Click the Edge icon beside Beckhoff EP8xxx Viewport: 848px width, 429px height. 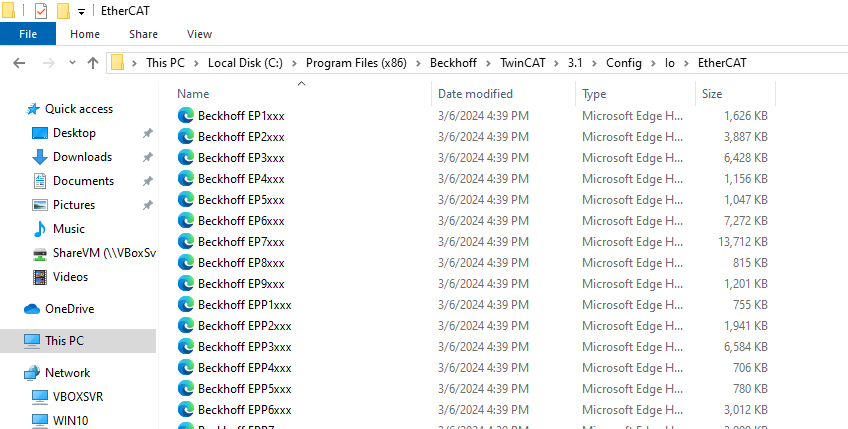186,262
